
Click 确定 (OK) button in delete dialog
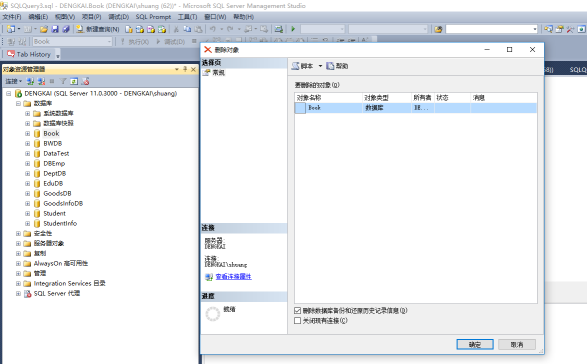[x=475, y=345]
